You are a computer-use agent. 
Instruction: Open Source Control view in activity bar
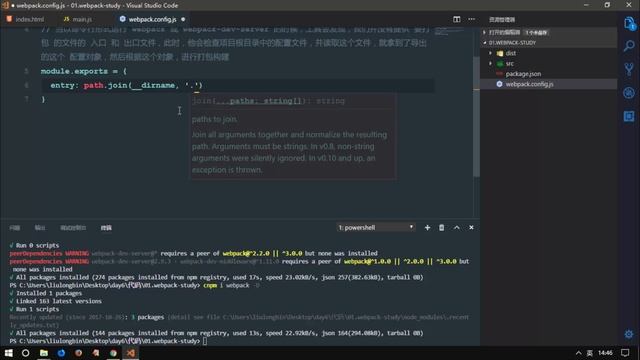[629, 69]
